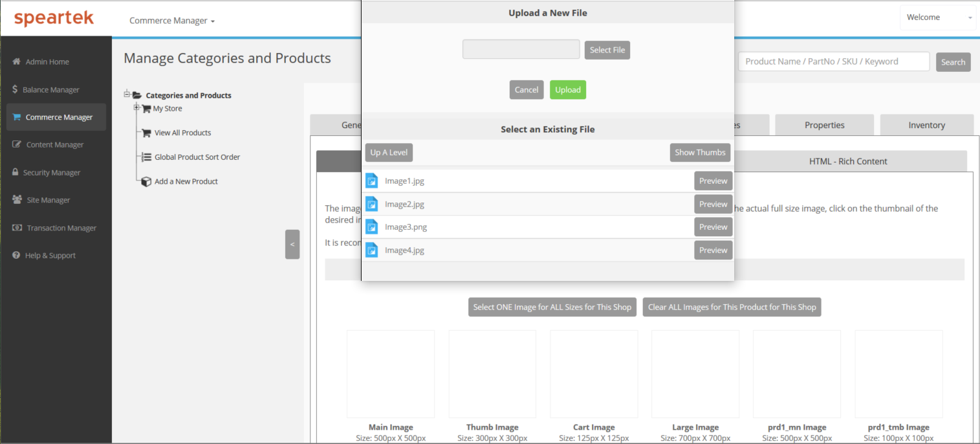980x444 pixels.
Task: Click the Image3.png file icon
Action: point(371,227)
